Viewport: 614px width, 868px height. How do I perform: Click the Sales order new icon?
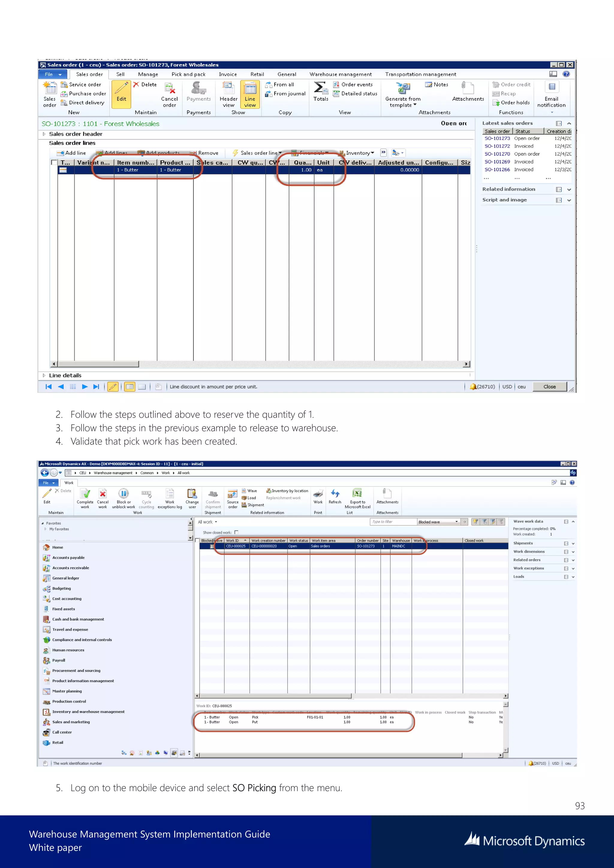click(49, 88)
